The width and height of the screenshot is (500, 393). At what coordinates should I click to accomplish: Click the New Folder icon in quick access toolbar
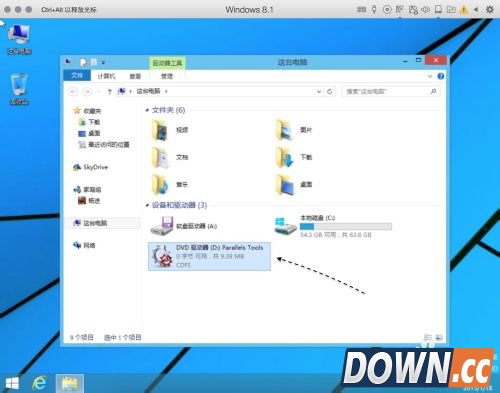(94, 62)
